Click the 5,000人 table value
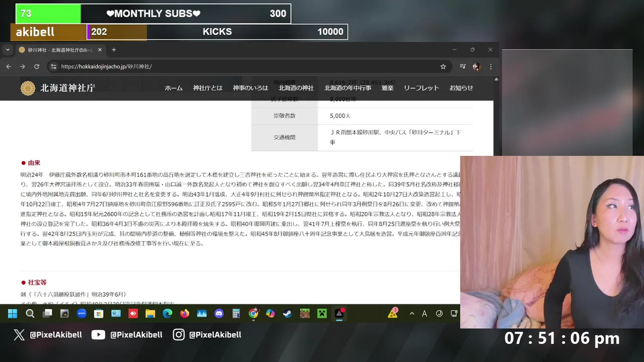The width and height of the screenshot is (644, 362). (x=340, y=116)
